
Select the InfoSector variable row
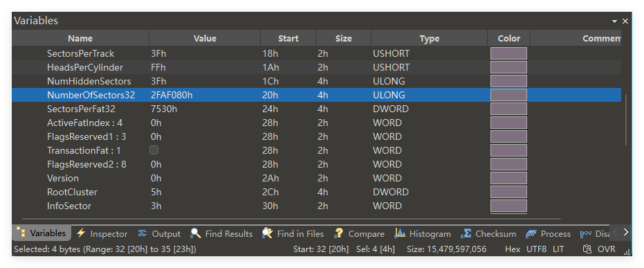(316, 206)
